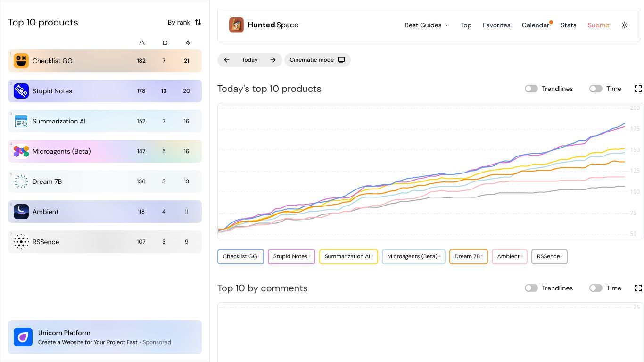644x362 pixels.
Task: Select the Ambient product name
Action: pos(46,212)
